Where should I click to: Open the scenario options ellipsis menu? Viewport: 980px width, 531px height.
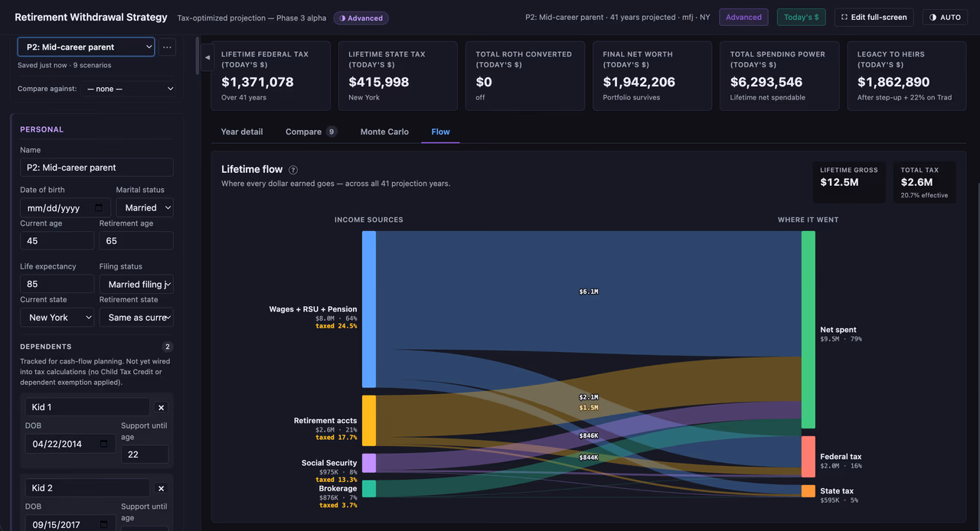pos(167,47)
